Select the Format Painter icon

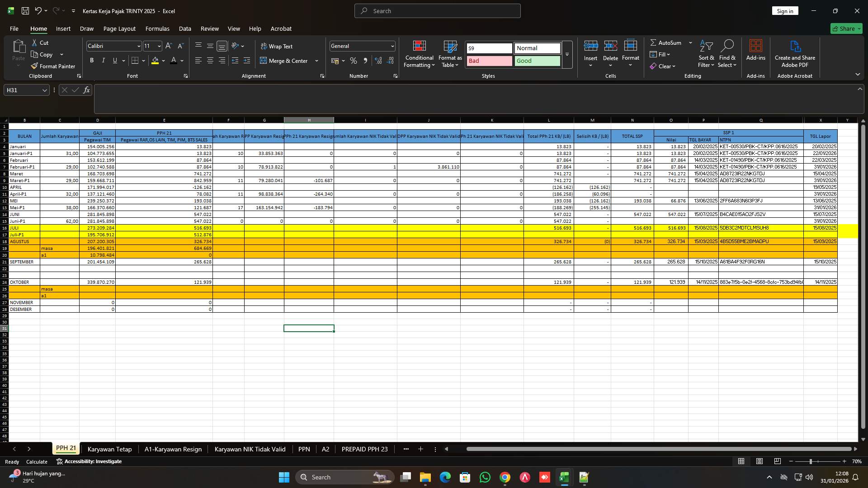coord(53,66)
